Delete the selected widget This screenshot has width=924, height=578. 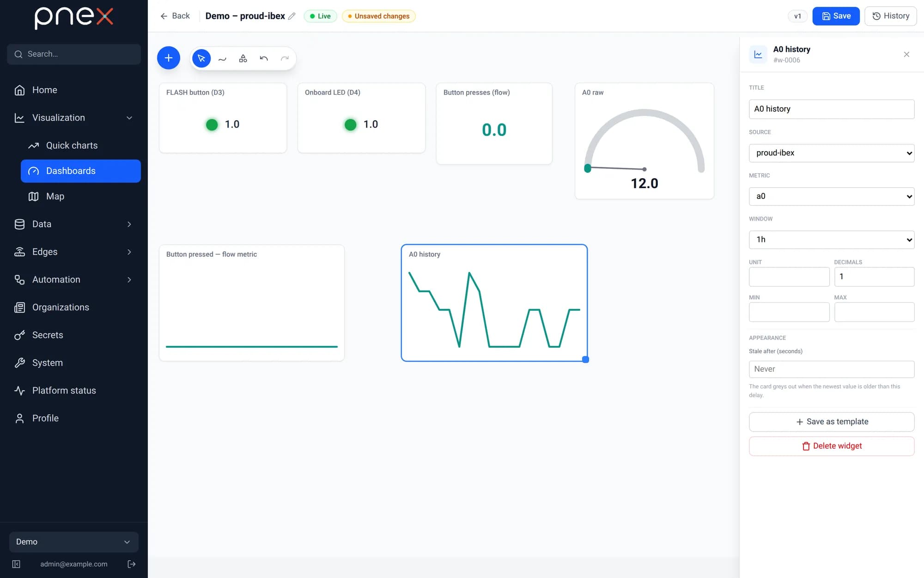[x=831, y=446]
